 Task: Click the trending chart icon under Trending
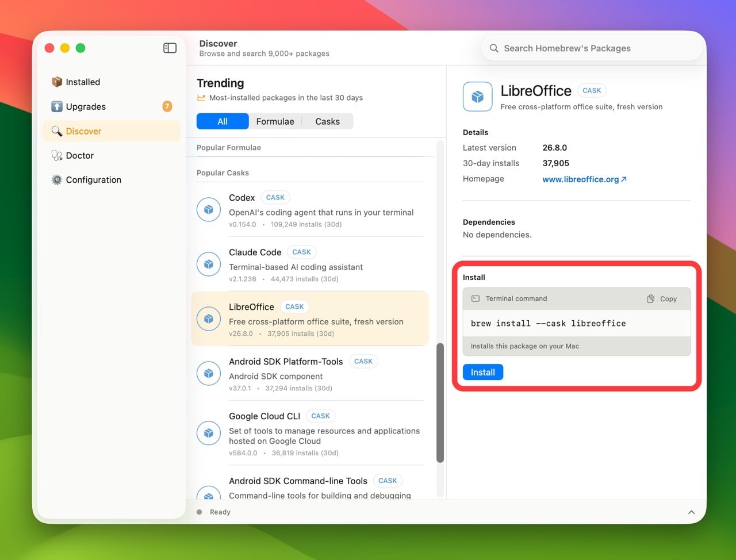point(201,98)
